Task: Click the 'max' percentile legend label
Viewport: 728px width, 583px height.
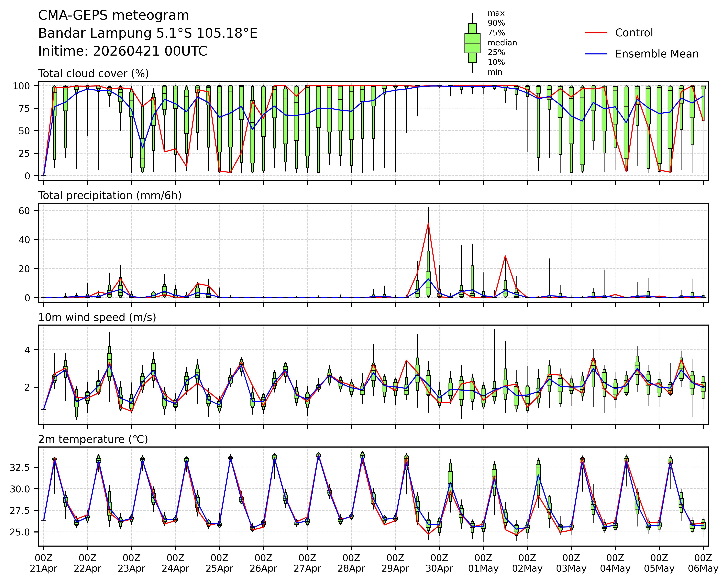Action: tap(496, 13)
